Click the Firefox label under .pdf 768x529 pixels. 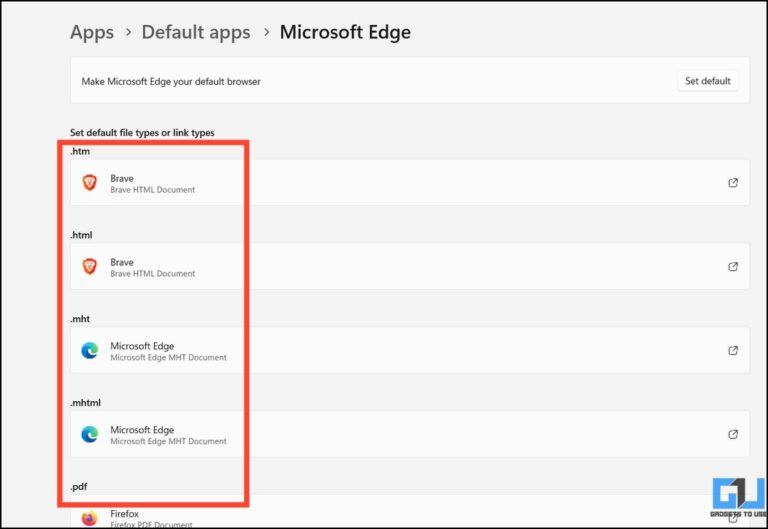coord(124,514)
